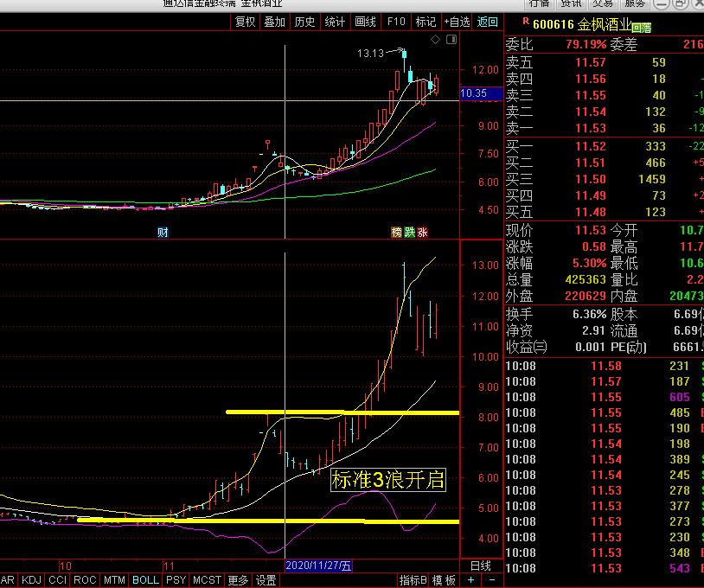Viewport: 704px width, 588px height.
Task: Activate the 画线 drawing tool
Action: [x=365, y=22]
